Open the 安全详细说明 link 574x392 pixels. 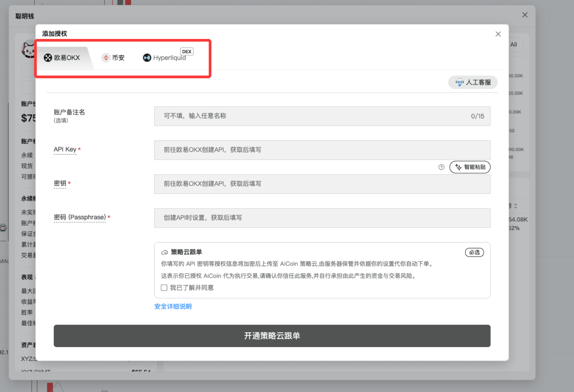pos(173,306)
